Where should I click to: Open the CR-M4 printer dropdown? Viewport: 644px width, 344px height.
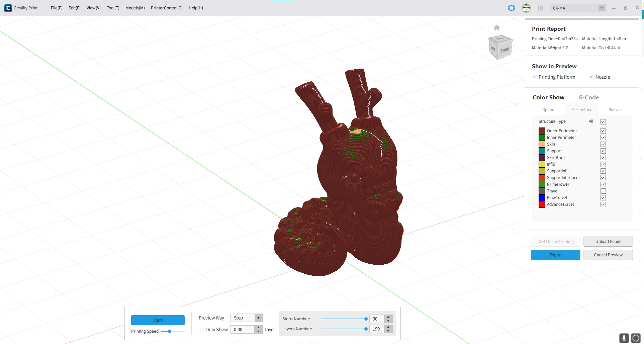pyautogui.click(x=602, y=8)
